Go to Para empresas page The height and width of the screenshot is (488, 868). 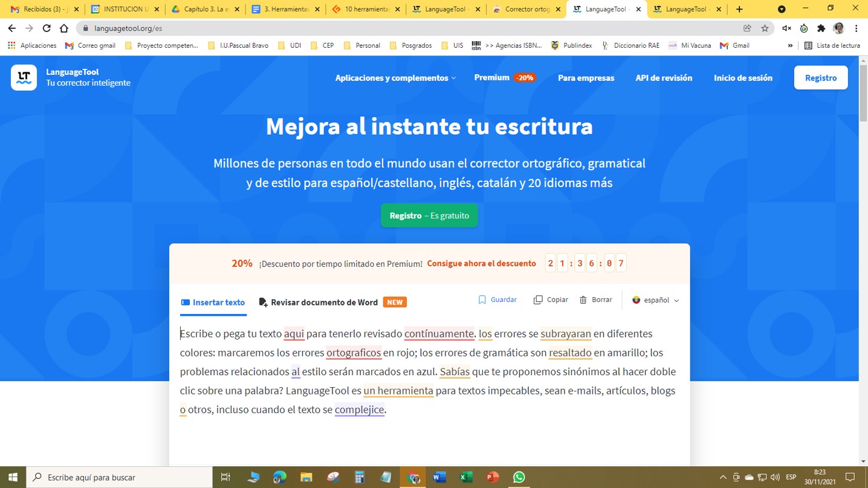click(586, 78)
